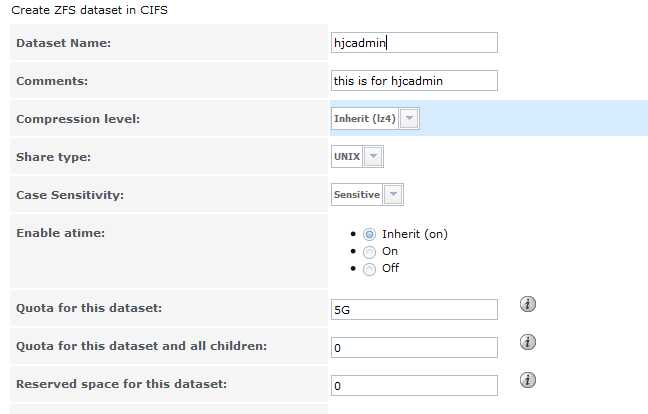Click info icon beside Reserved space field
Viewport: 648px width, 414px height.
point(528,380)
